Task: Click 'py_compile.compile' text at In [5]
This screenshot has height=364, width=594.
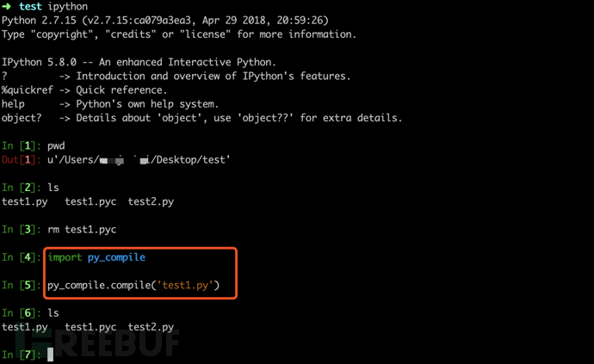Action: [99, 285]
